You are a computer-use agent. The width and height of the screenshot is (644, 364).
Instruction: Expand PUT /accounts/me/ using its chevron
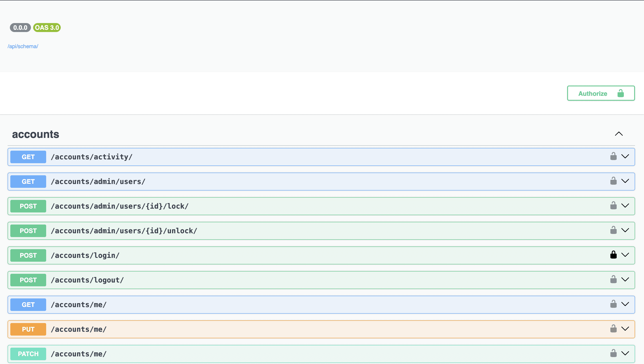[x=625, y=329]
